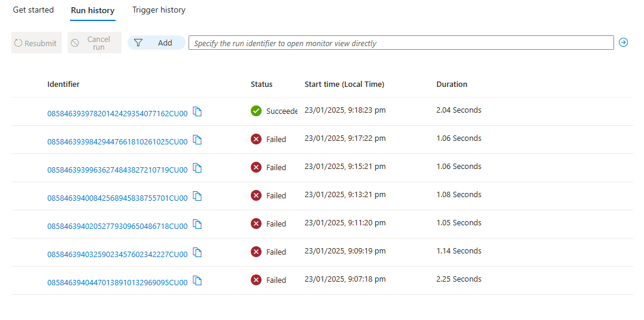Copy identifier of the 9:11:20 pm run
The image size is (644, 320).
(198, 224)
